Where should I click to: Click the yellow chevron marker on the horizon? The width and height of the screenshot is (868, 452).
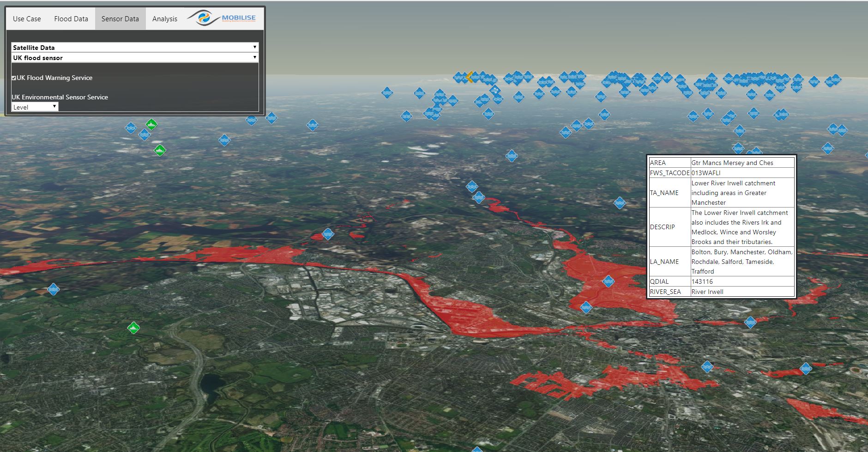(x=470, y=77)
